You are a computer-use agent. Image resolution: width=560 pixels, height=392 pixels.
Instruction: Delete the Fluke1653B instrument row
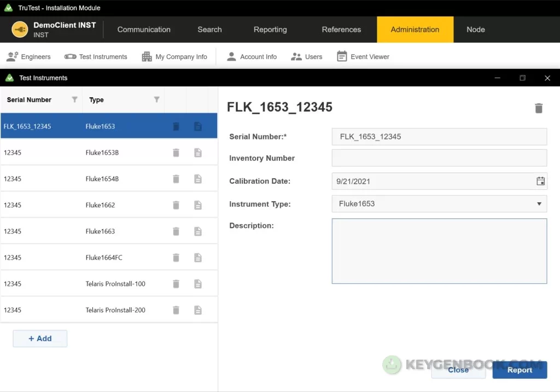click(176, 153)
